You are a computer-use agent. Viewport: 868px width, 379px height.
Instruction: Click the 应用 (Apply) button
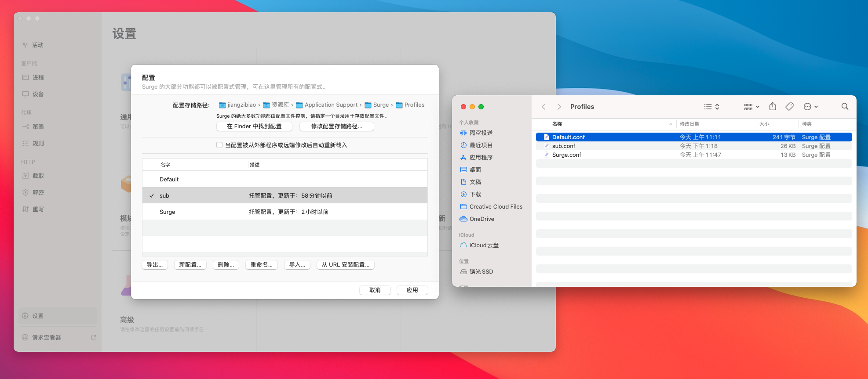coord(412,290)
